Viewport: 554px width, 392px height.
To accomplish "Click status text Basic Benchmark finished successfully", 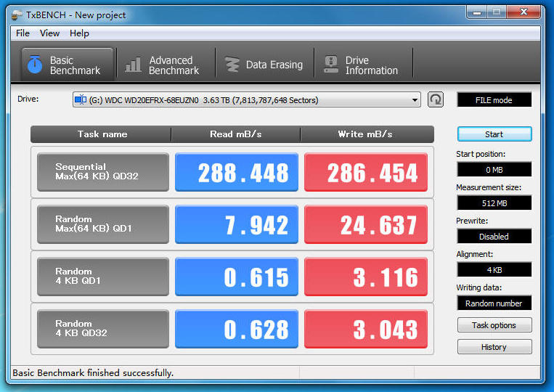I will 93,373.
